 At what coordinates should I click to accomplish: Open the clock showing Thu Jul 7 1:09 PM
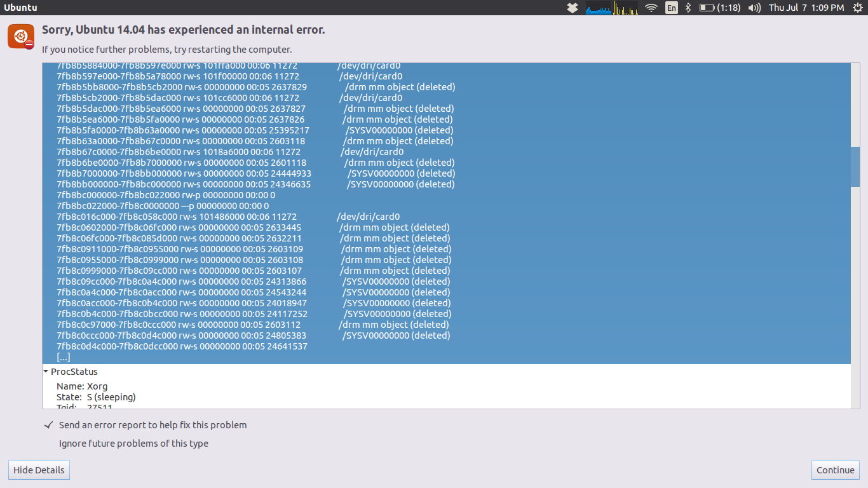click(806, 8)
